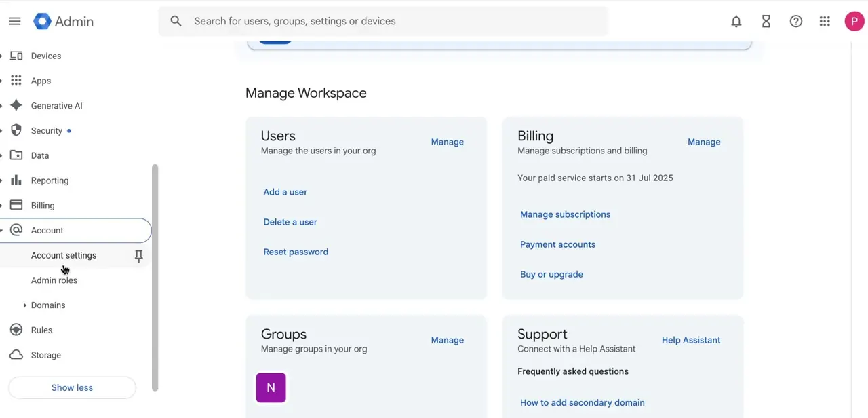Screen dimensions: 868x418
Task: Click How to add secondary domain
Action: 582,402
